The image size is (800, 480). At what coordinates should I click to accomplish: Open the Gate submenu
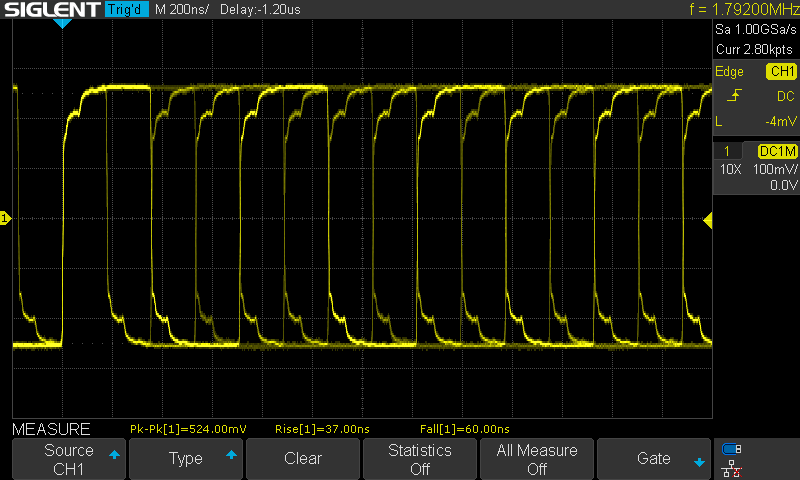pyautogui.click(x=654, y=459)
